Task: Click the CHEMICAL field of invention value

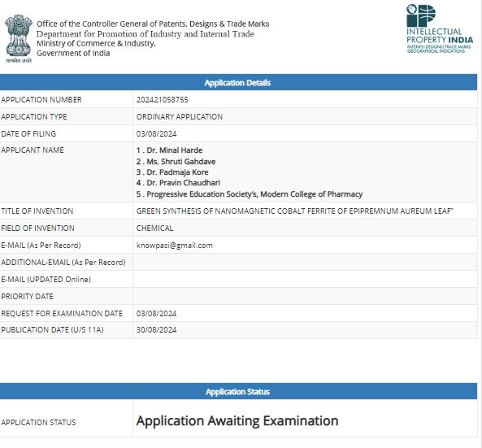Action: pyautogui.click(x=154, y=228)
